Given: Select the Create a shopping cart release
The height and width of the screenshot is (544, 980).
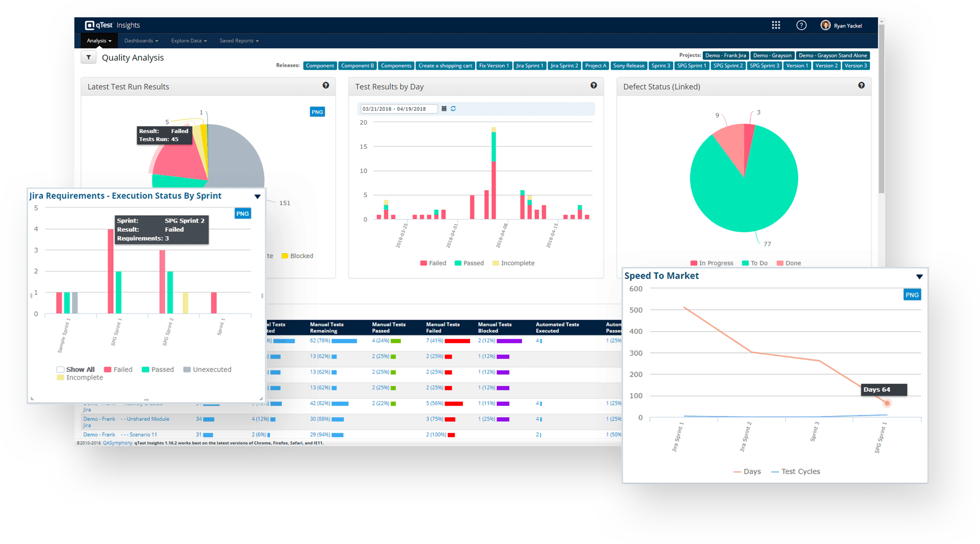Looking at the screenshot, I should pyautogui.click(x=445, y=66).
